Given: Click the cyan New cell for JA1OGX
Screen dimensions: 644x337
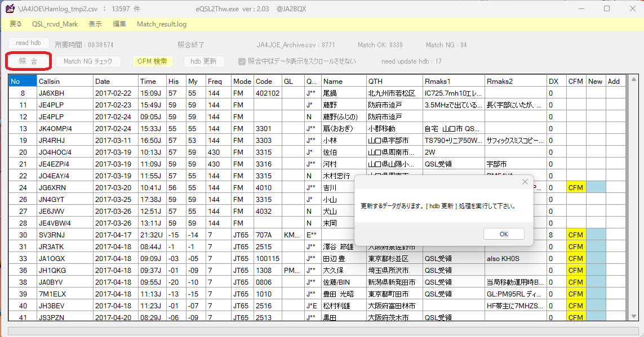Looking at the screenshot, I should pos(596,258).
